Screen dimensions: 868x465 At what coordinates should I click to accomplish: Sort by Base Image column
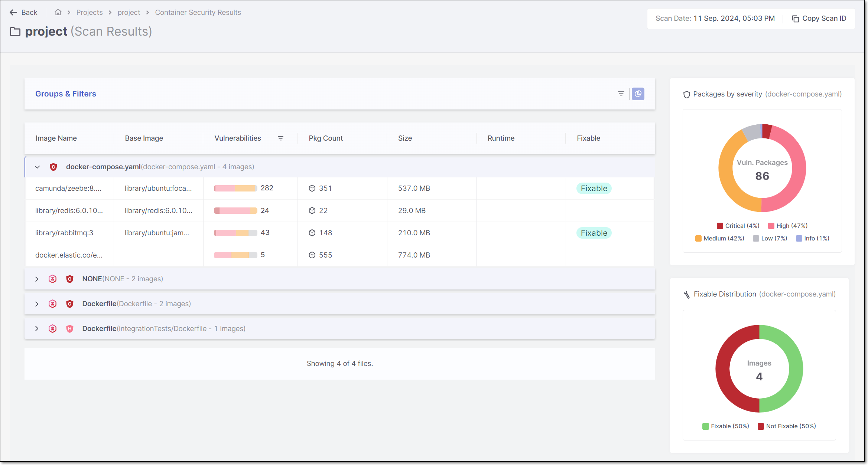[x=144, y=138]
